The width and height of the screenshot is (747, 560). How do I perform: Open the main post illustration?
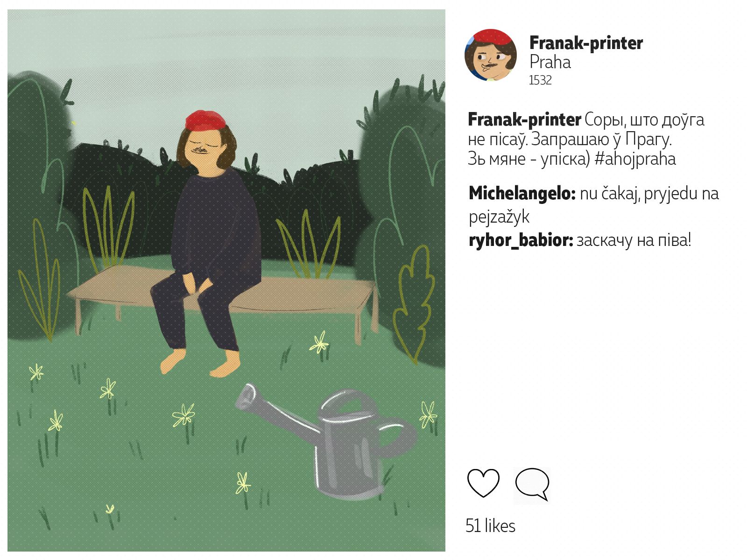point(226,280)
